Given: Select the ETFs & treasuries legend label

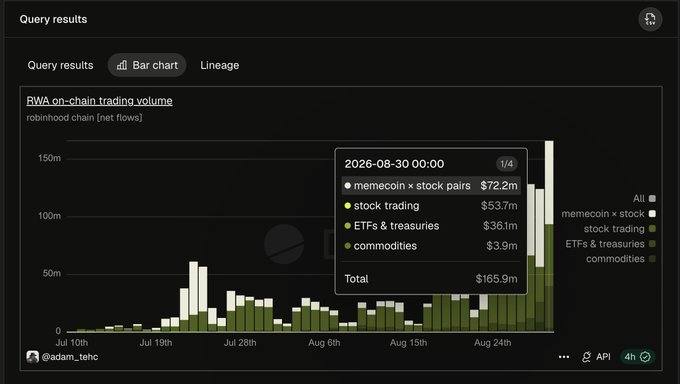Looking at the screenshot, I should pyautogui.click(x=605, y=244).
